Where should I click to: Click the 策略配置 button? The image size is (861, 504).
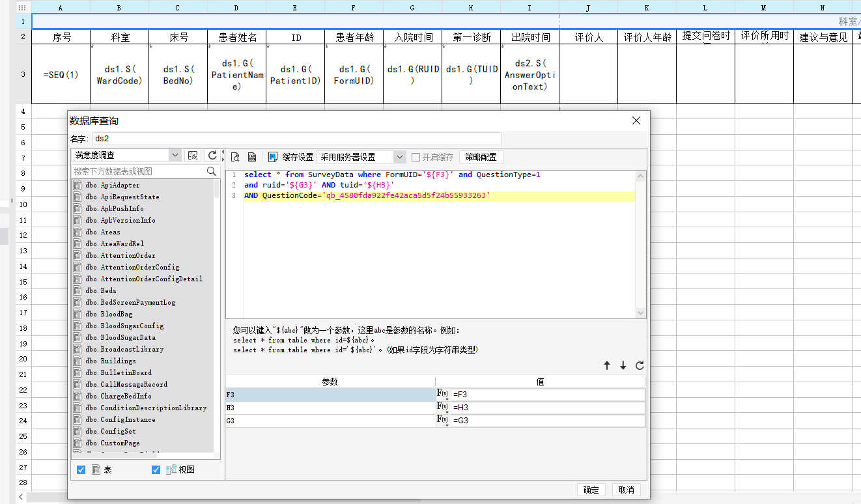(481, 157)
